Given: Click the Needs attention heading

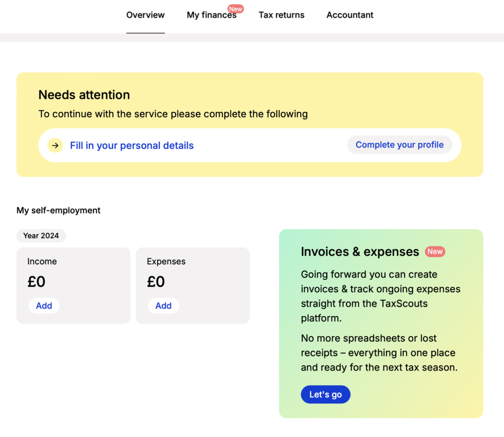Looking at the screenshot, I should click(84, 95).
